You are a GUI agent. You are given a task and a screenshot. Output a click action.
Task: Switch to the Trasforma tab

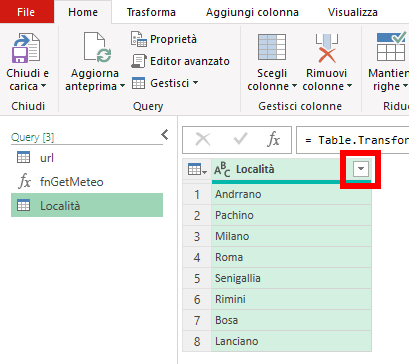tap(151, 12)
